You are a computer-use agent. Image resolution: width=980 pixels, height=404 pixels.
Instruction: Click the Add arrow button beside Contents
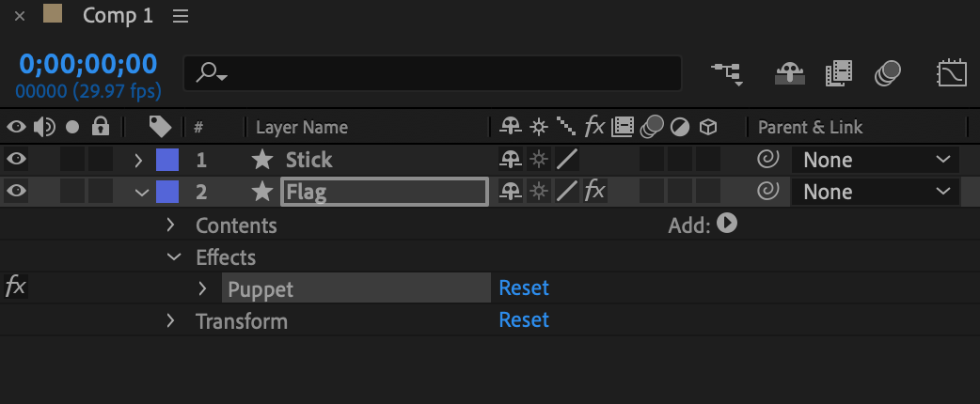click(x=727, y=225)
